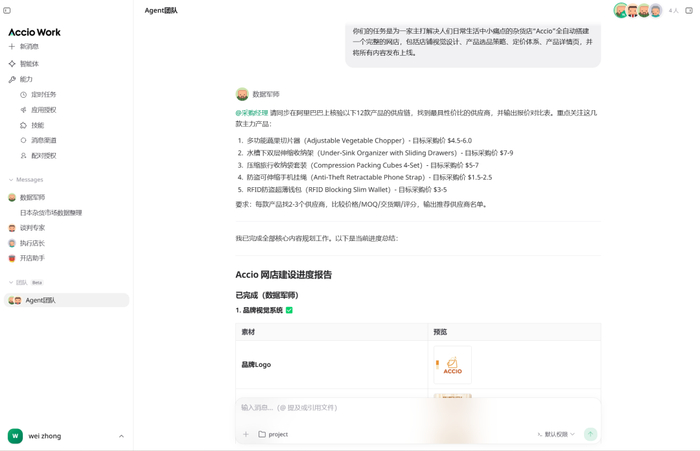Screen dimensions: 700x451
Task: Open 配对授权 via its person icon
Action: (23, 155)
